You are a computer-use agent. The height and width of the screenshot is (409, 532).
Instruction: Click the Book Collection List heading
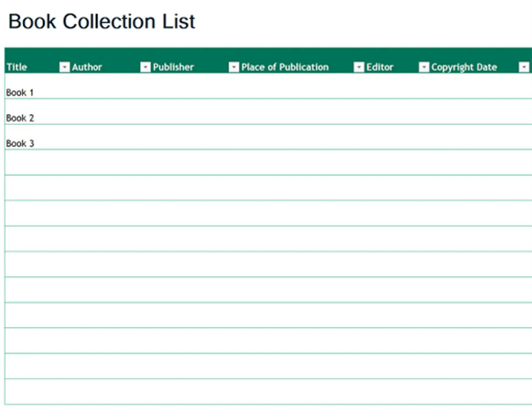pyautogui.click(x=101, y=21)
